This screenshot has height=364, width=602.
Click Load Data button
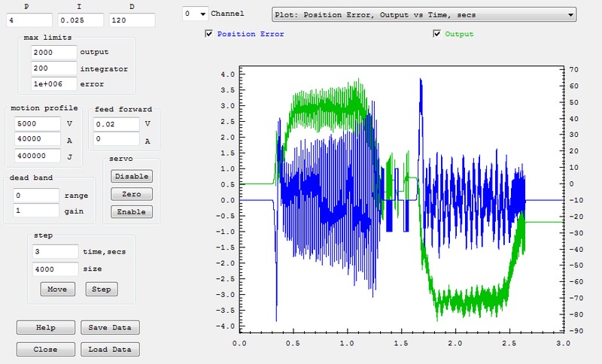tap(110, 350)
